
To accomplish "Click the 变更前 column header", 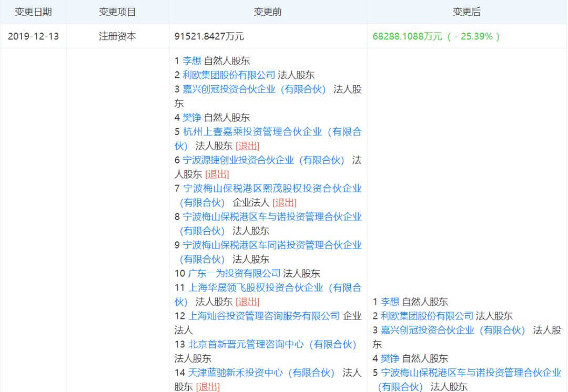I will pos(268,12).
